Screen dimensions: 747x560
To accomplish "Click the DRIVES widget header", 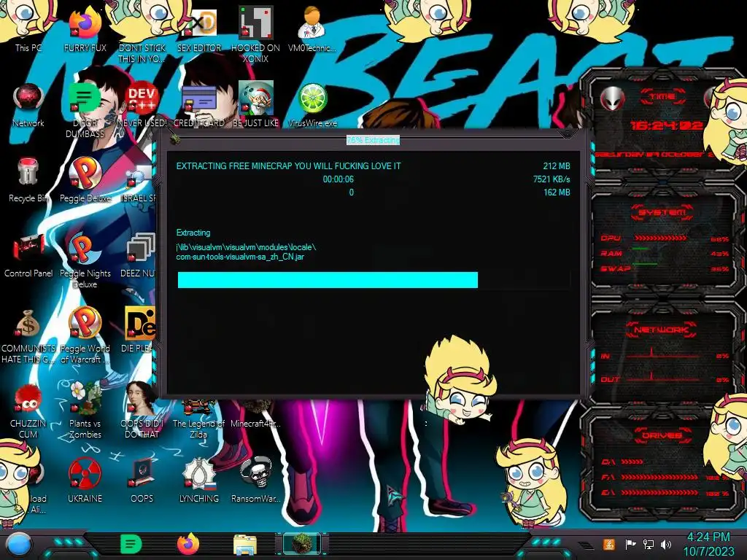I will pos(661,435).
